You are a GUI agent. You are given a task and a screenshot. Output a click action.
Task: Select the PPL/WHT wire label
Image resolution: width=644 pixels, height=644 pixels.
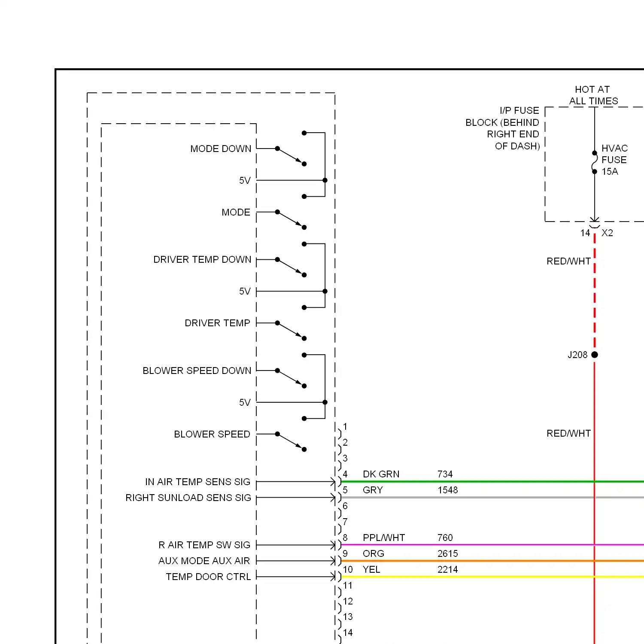tap(384, 538)
